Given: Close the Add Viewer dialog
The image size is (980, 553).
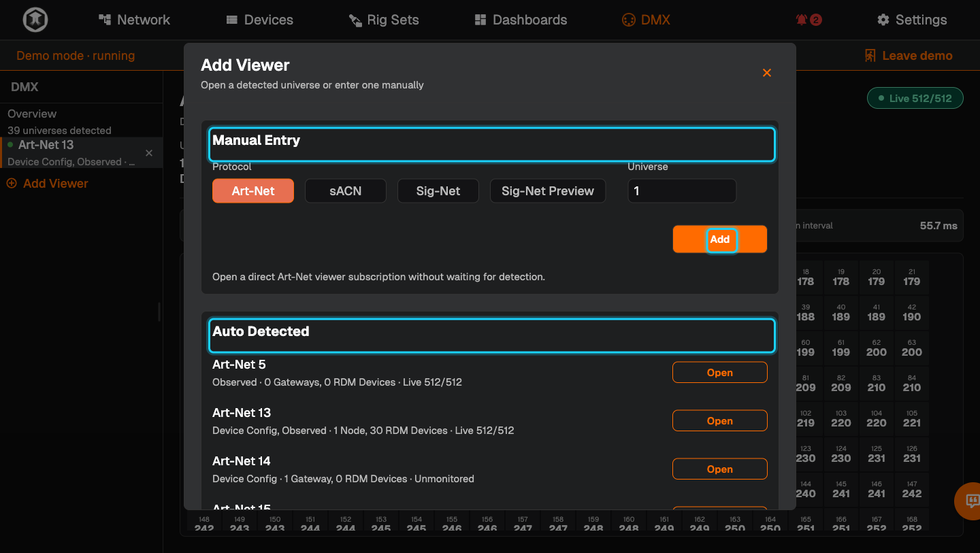Looking at the screenshot, I should pos(767,73).
